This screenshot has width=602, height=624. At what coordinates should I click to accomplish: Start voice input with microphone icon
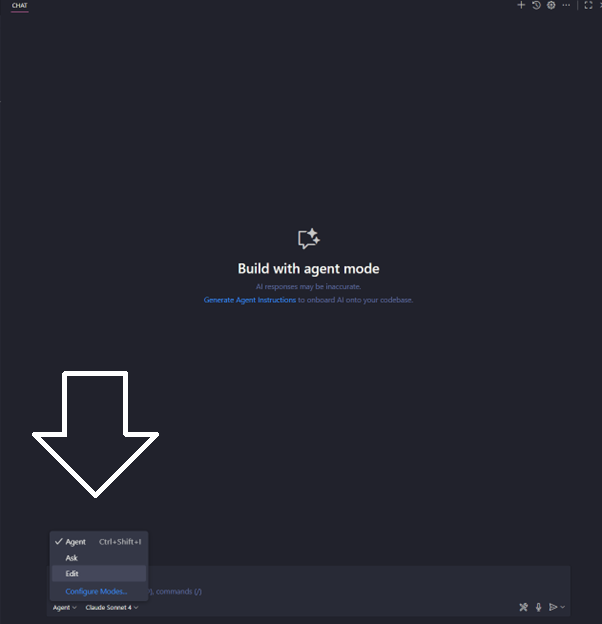point(538,607)
